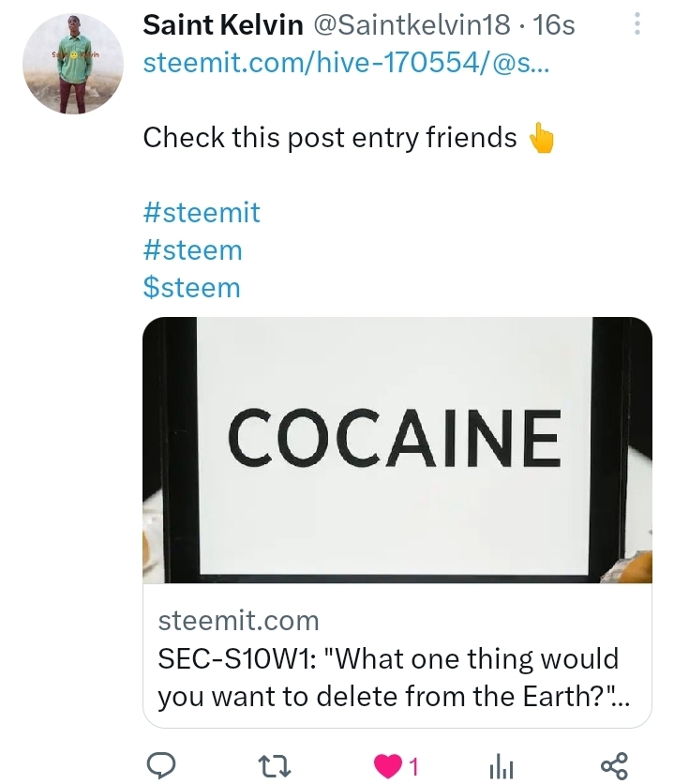Open the steemit.com/hive-170554 link
Screen dimensions: 674x784
[346, 63]
